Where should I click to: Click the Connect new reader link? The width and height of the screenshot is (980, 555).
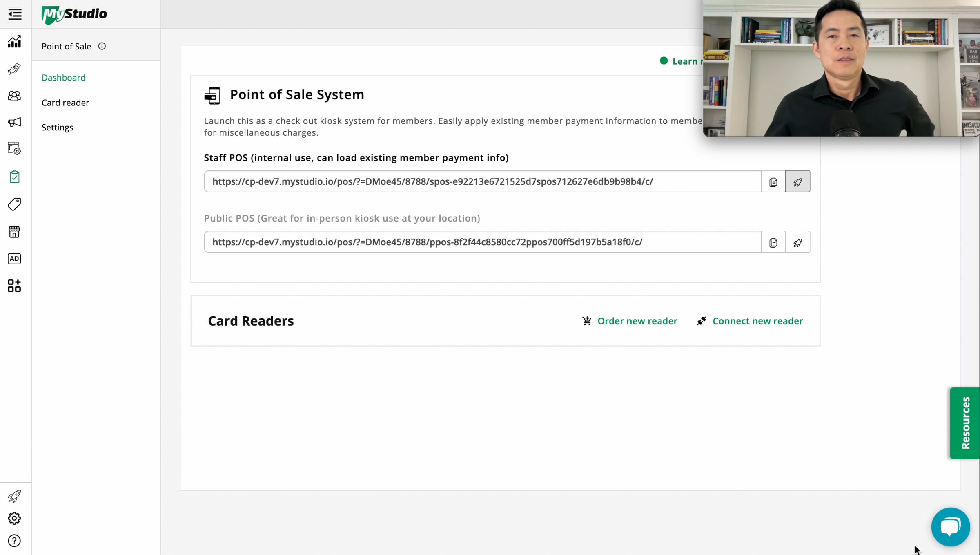(757, 321)
